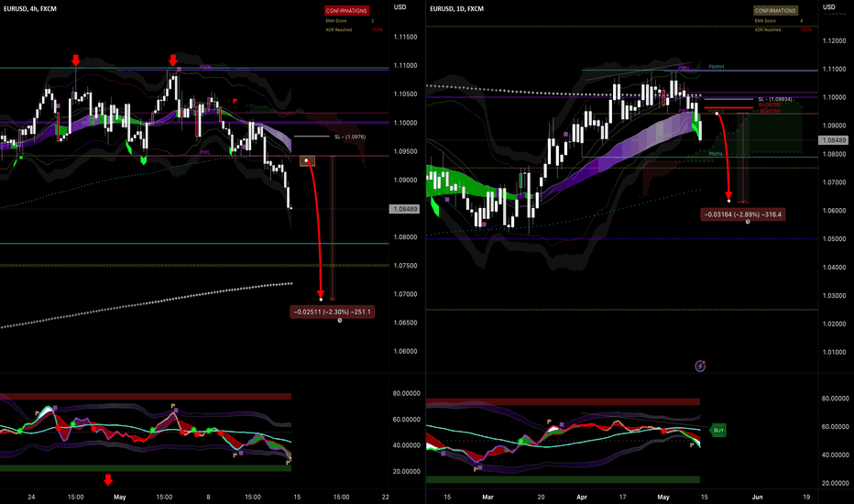854x504 pixels.
Task: Click the PMthL level label on the daily chart
Action: coord(716,154)
